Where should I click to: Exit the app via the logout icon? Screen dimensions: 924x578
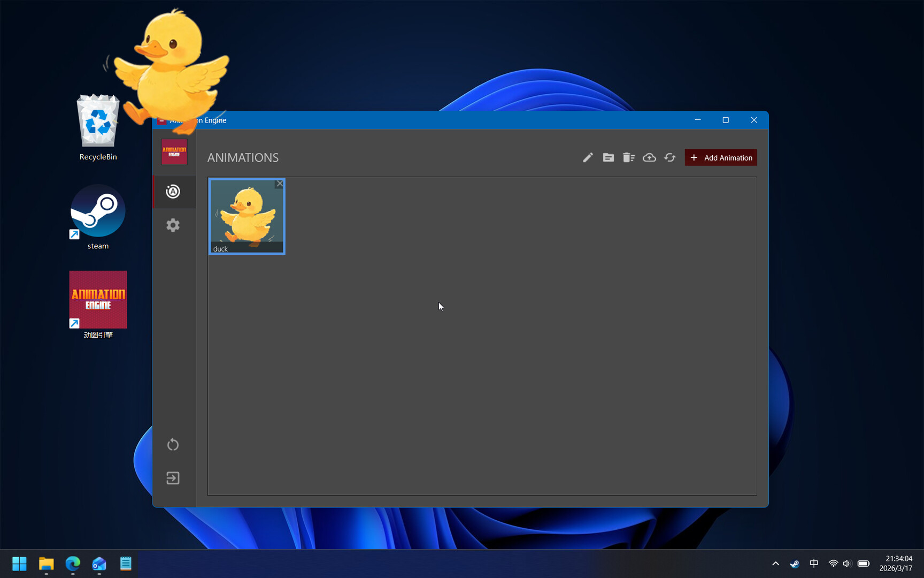click(x=173, y=478)
